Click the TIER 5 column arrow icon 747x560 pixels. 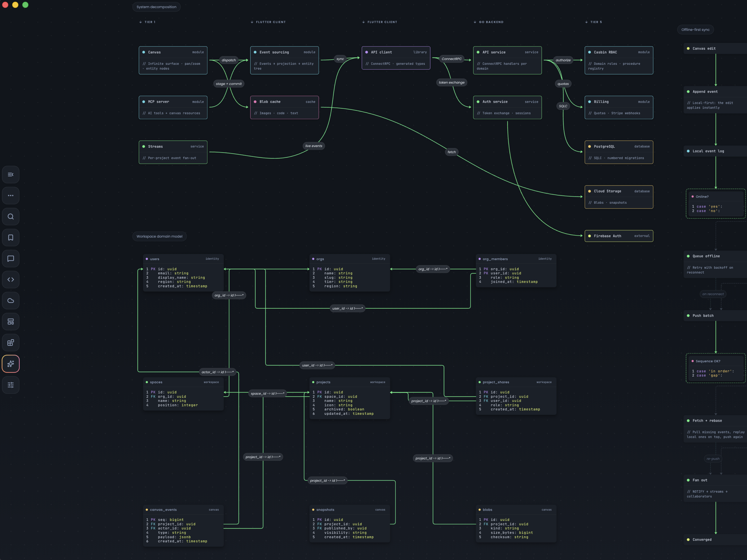586,22
